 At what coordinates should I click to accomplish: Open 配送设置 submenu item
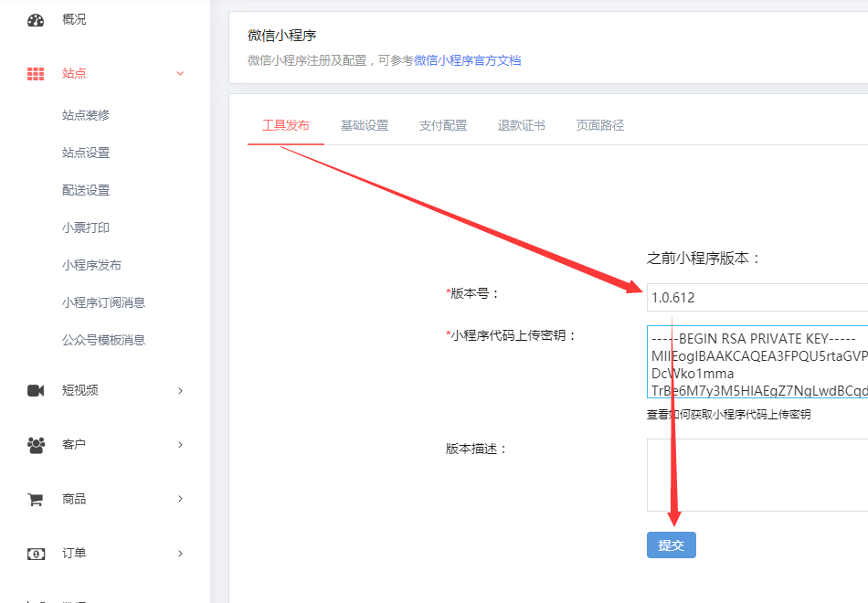click(x=86, y=190)
